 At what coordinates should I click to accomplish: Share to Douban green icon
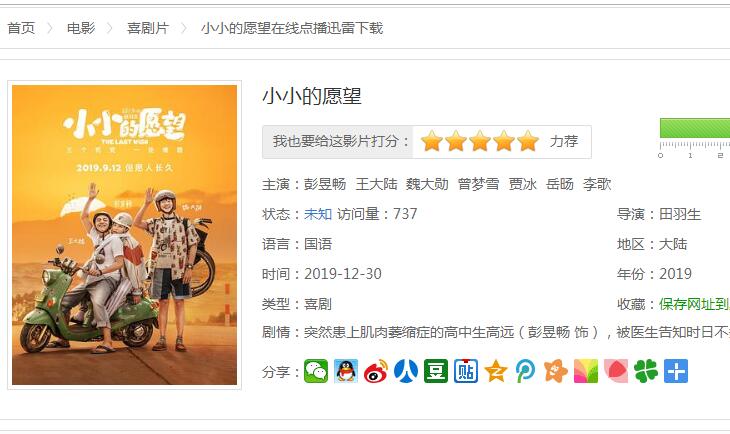click(x=436, y=371)
